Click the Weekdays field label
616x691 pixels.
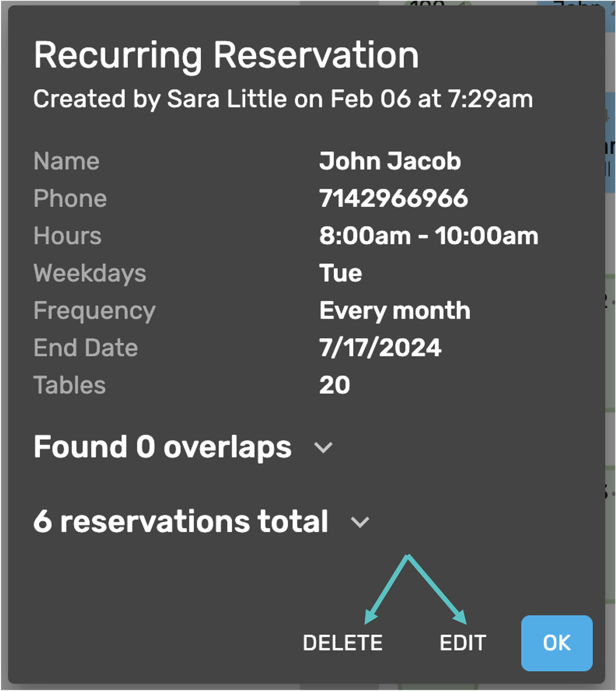(90, 274)
